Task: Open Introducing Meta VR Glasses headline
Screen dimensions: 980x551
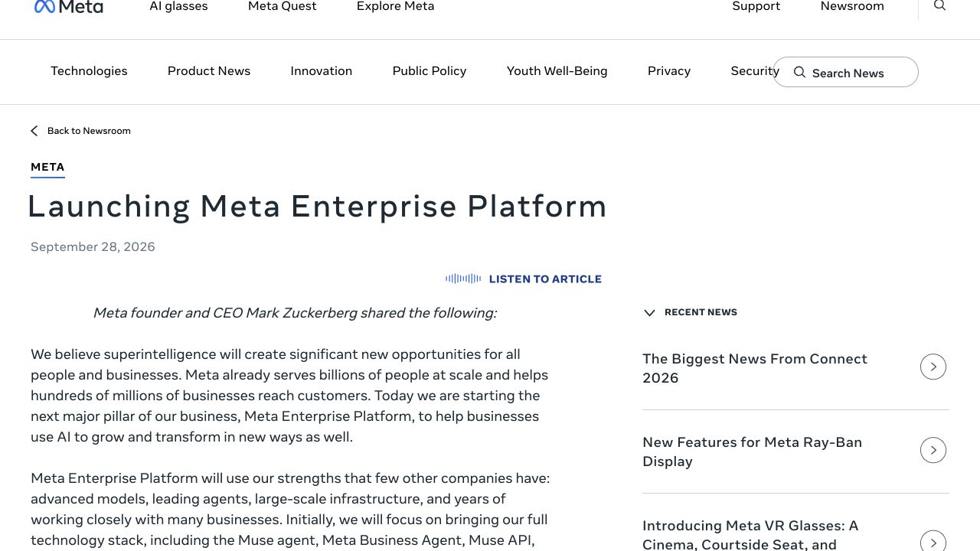Action: click(x=750, y=535)
